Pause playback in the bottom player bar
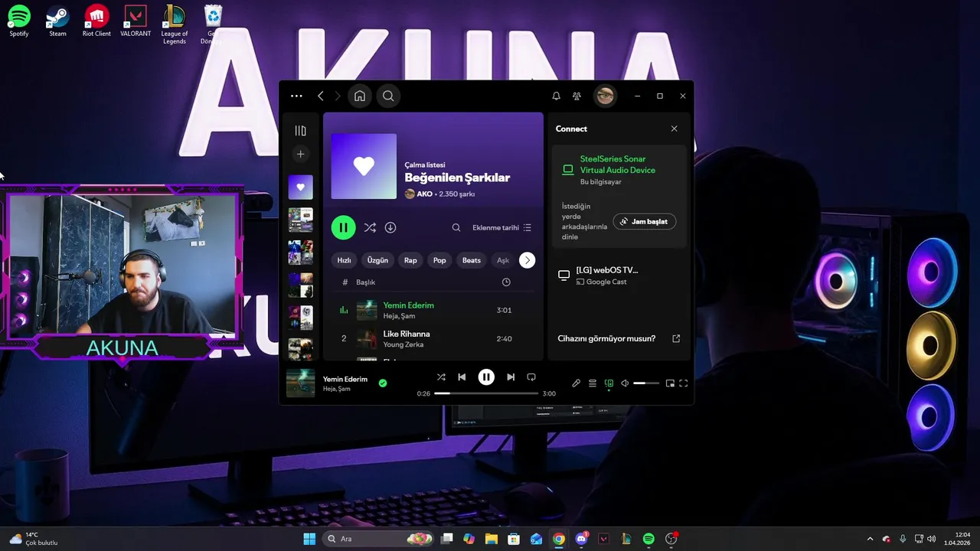 [x=486, y=377]
